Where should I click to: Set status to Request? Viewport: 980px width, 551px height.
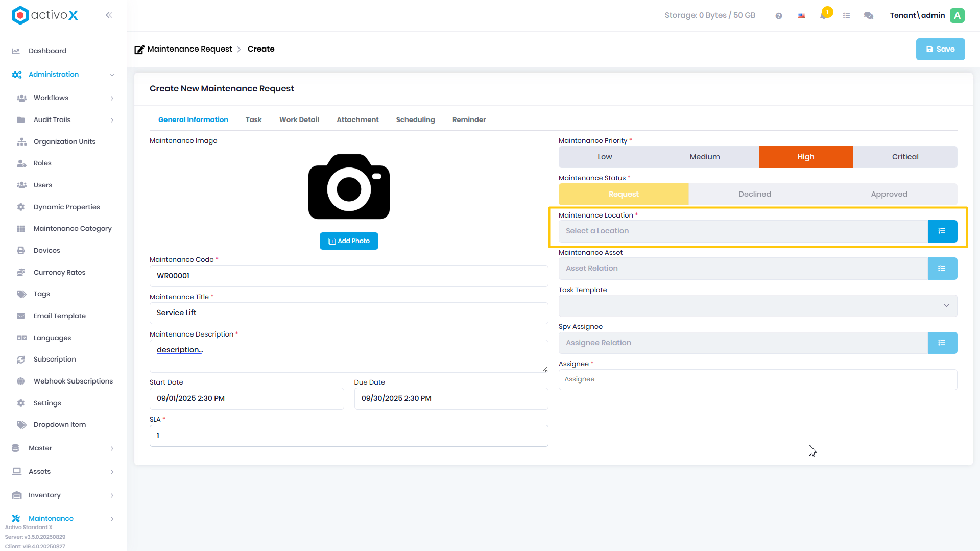click(624, 195)
